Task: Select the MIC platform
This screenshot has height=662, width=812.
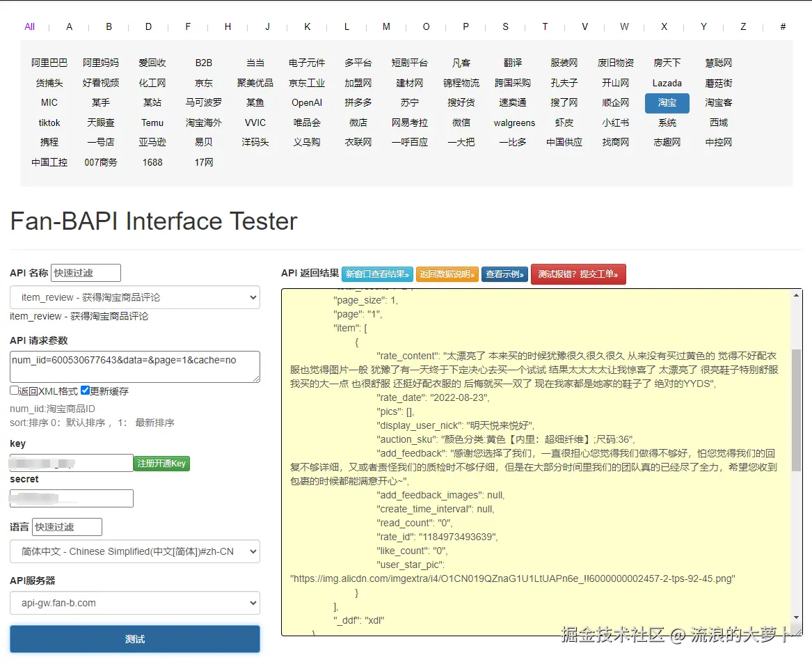Action: coord(49,102)
